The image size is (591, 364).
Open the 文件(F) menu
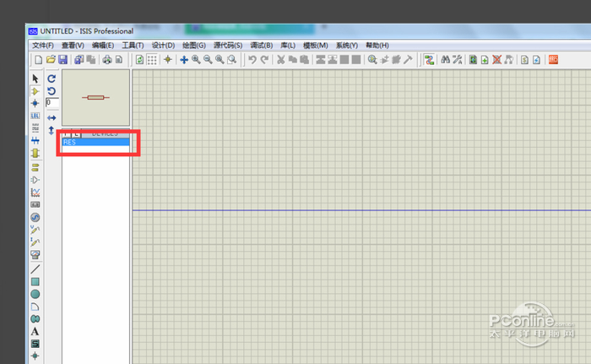click(x=42, y=46)
